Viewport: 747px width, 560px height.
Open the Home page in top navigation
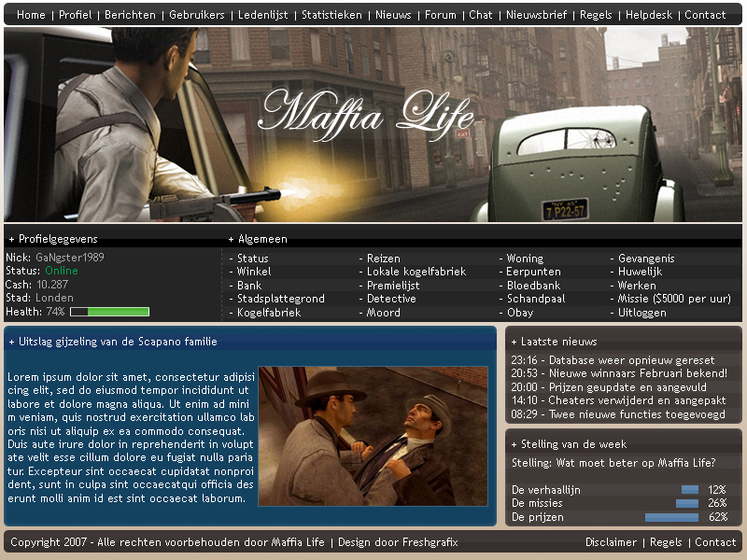31,15
